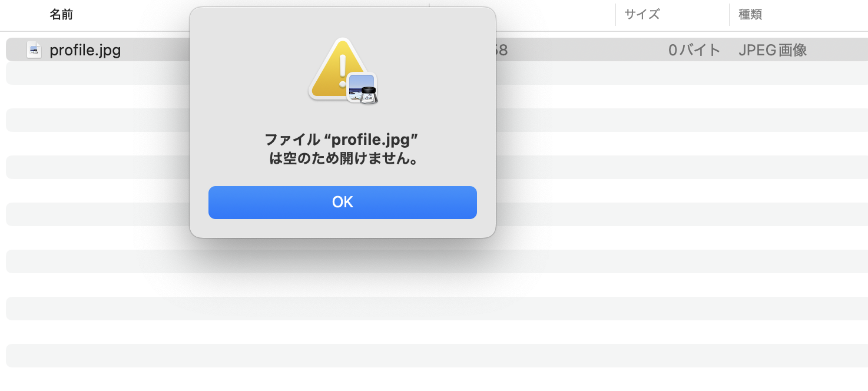
Task: Click the JPEG 画像 type label
Action: click(772, 50)
